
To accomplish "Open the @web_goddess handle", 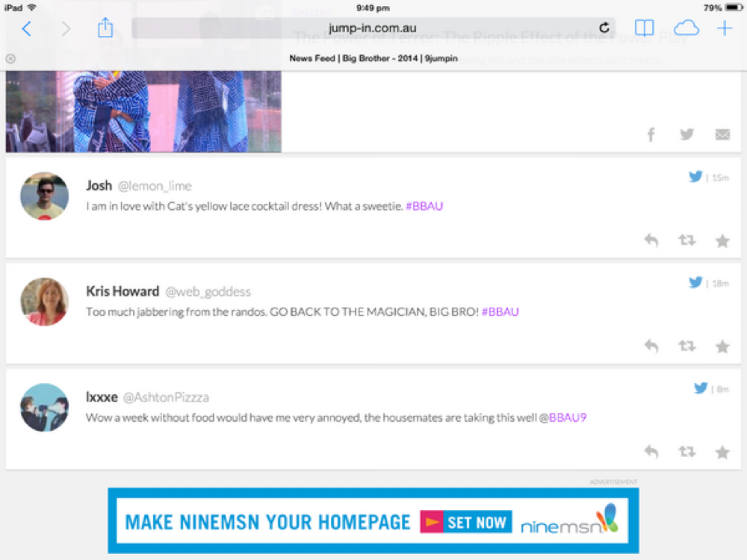I will (208, 291).
